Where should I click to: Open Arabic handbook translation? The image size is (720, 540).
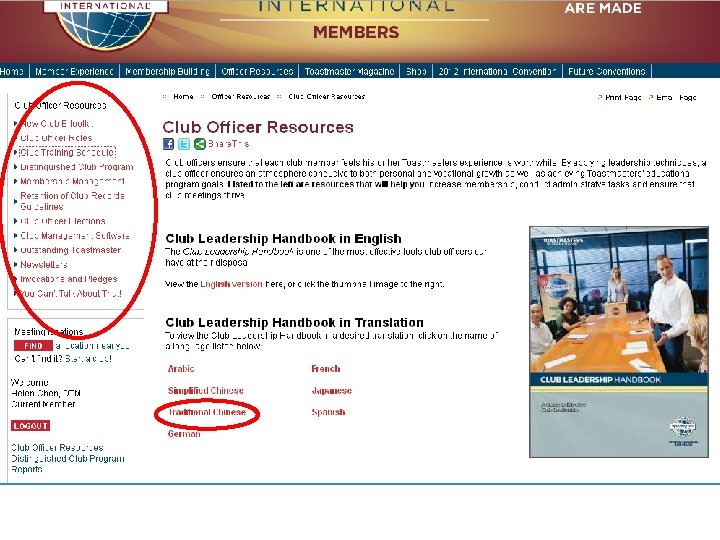(x=181, y=369)
